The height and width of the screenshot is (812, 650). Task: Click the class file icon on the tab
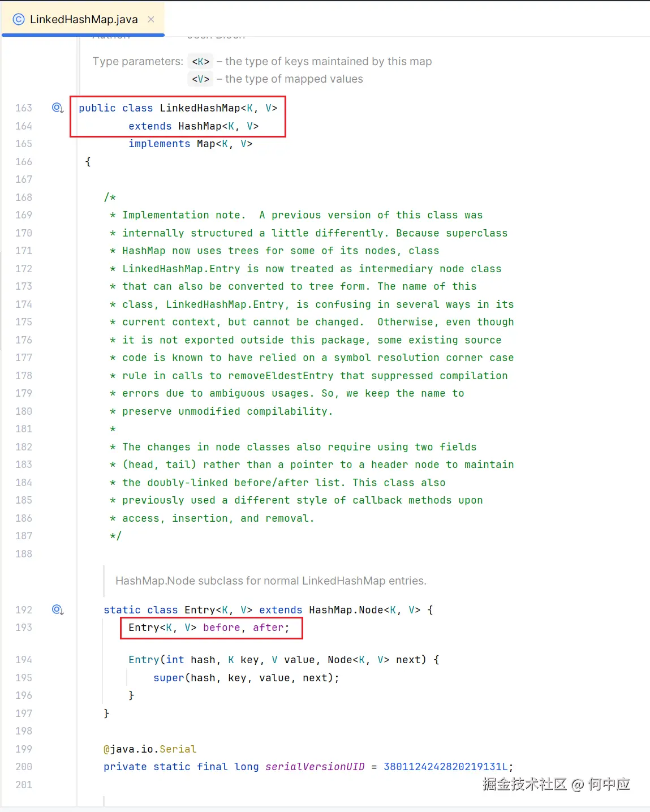[19, 19]
